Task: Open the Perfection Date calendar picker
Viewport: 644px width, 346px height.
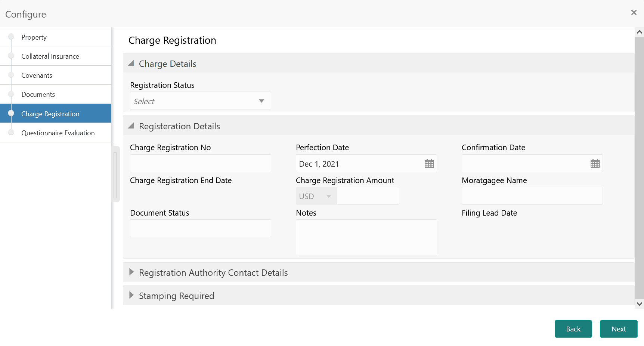Action: point(429,163)
